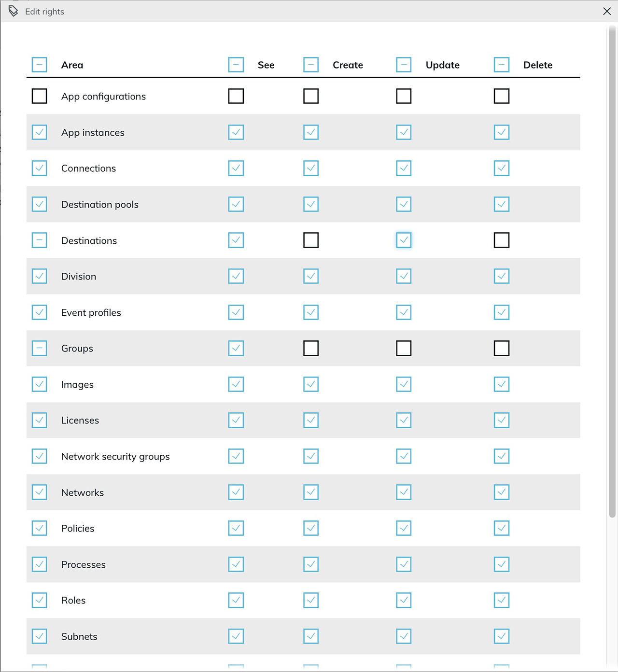Image resolution: width=618 pixels, height=672 pixels.
Task: Toggle the See column header checkbox
Action: 236,65
